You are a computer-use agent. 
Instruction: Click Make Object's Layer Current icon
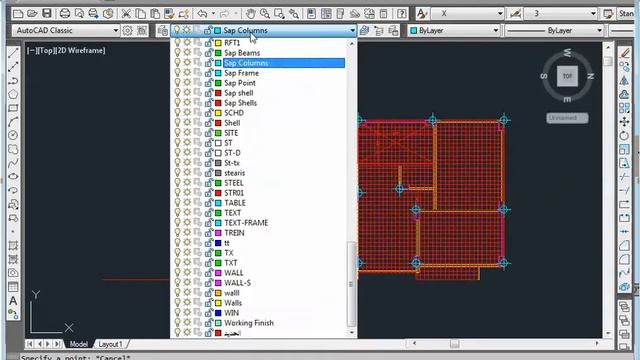coord(364,31)
